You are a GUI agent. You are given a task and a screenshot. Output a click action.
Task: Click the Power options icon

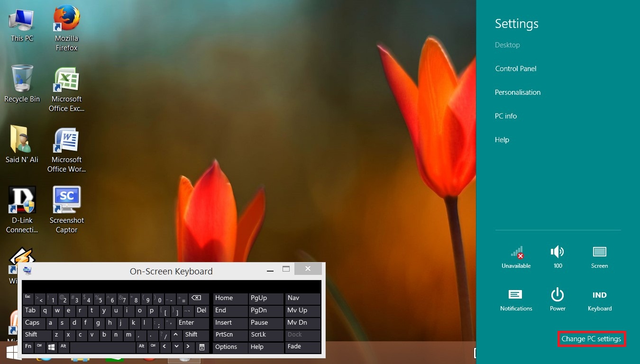tap(557, 295)
